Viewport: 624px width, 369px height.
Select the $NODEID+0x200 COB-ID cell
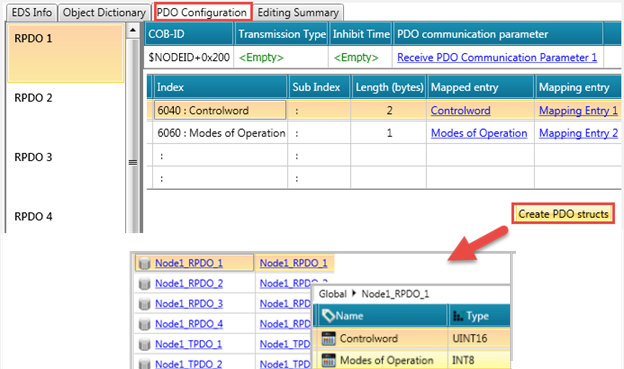(x=189, y=57)
